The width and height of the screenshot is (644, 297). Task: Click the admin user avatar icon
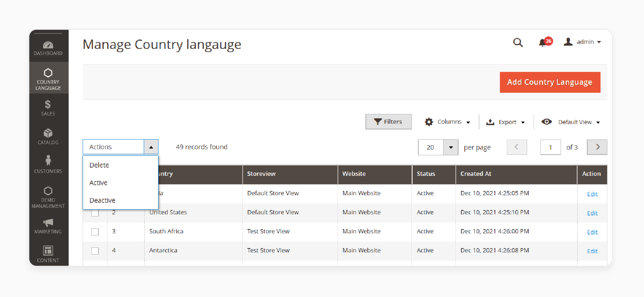coord(568,42)
